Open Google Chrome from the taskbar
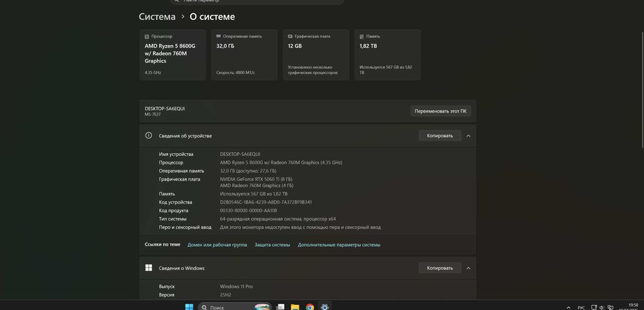 [x=310, y=307]
